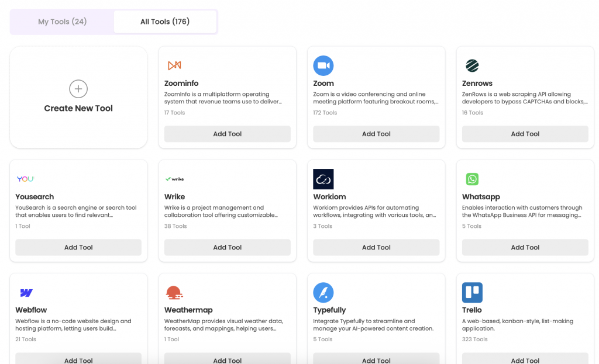Add the Workiom tool
This screenshot has width=599, height=364.
pos(376,247)
